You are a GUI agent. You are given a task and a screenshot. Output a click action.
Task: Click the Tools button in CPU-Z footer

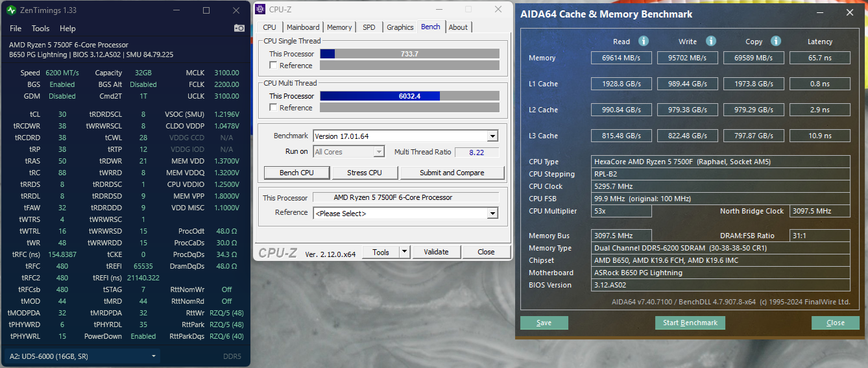point(381,252)
